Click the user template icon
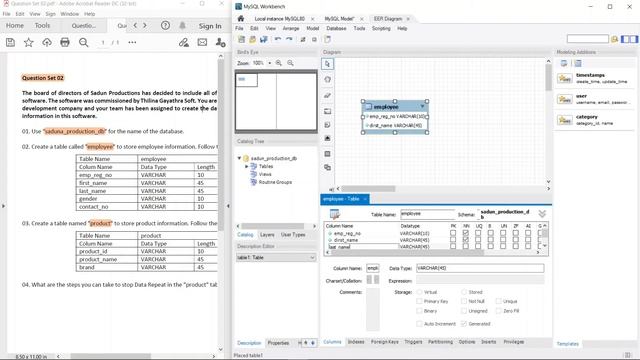 click(565, 99)
